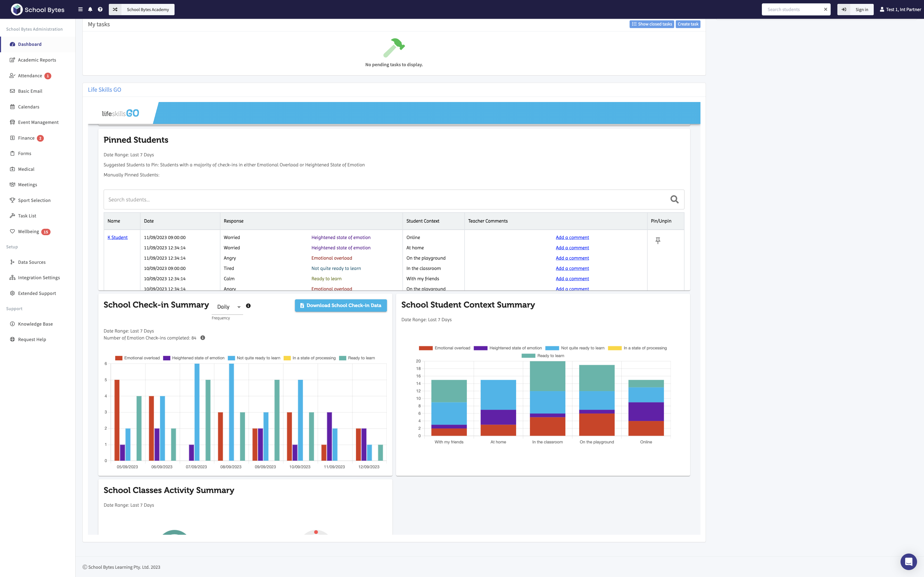Open the K Student link
Viewport: 924px width, 577px height.
[118, 237]
